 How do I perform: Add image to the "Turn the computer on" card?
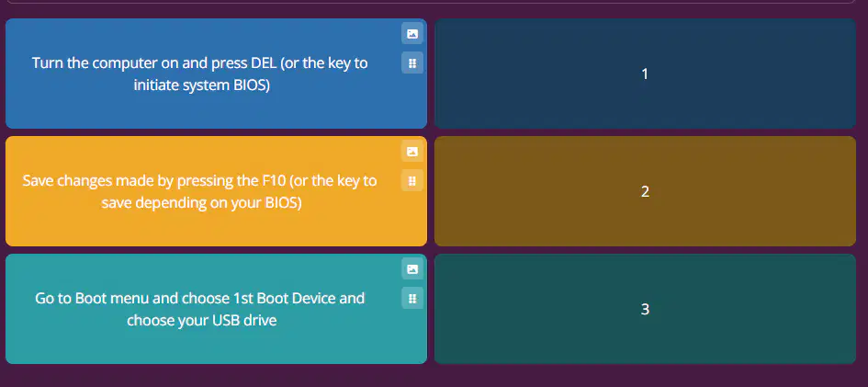click(x=411, y=33)
